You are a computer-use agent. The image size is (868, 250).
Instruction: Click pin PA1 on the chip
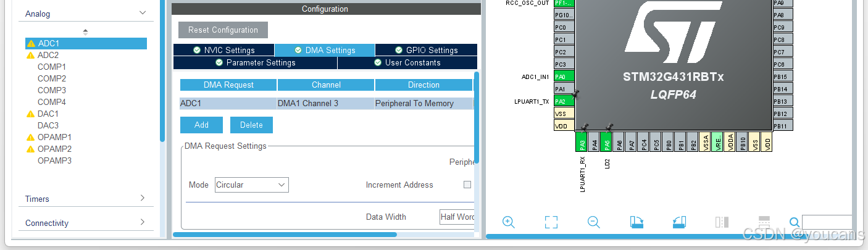pos(564,89)
